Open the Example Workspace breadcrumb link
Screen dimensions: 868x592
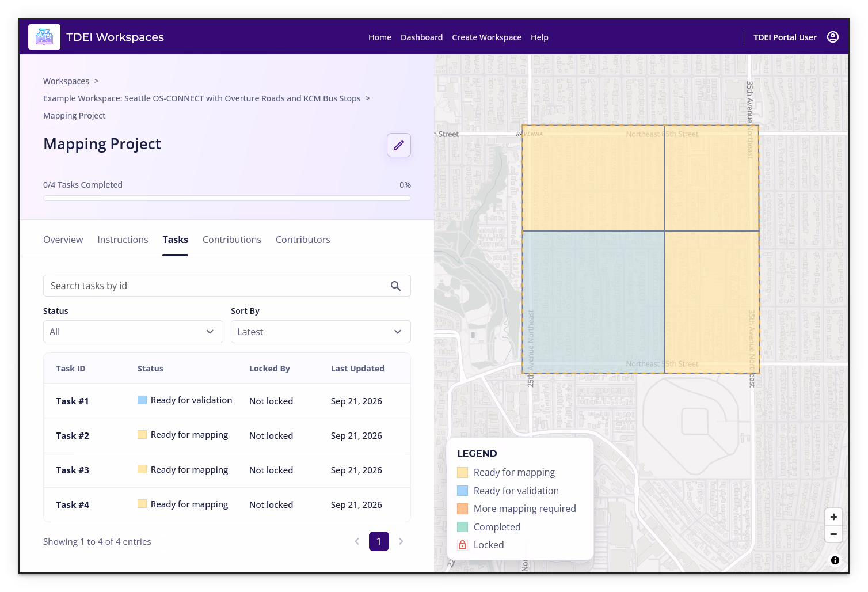[201, 98]
